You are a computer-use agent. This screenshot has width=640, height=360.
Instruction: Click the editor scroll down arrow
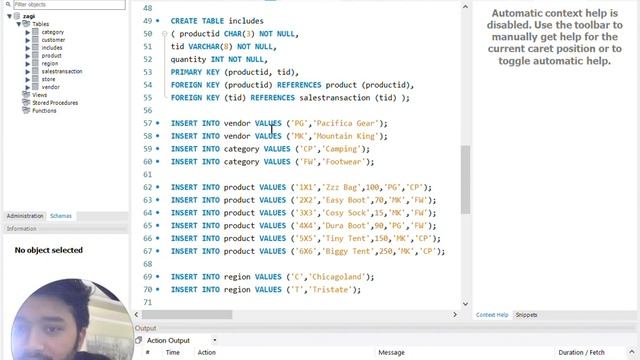[x=465, y=304]
